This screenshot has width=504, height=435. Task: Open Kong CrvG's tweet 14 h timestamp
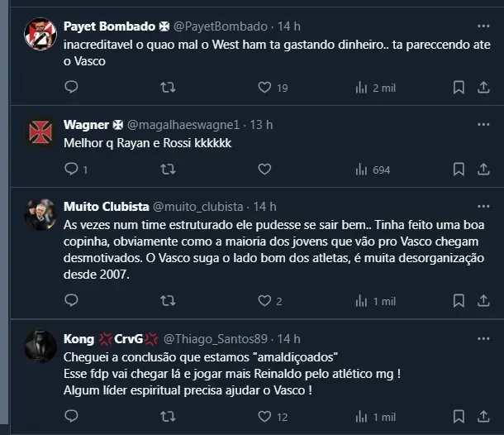[x=289, y=338]
